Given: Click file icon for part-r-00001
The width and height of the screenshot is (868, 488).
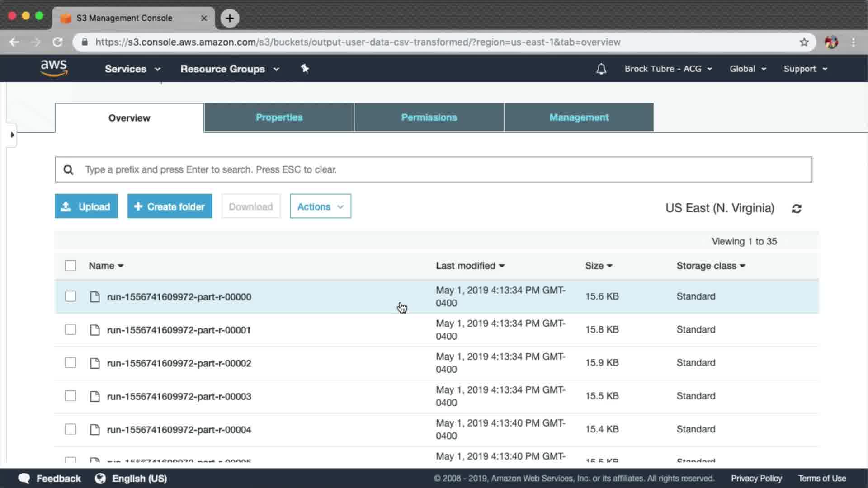Looking at the screenshot, I should [x=94, y=330].
